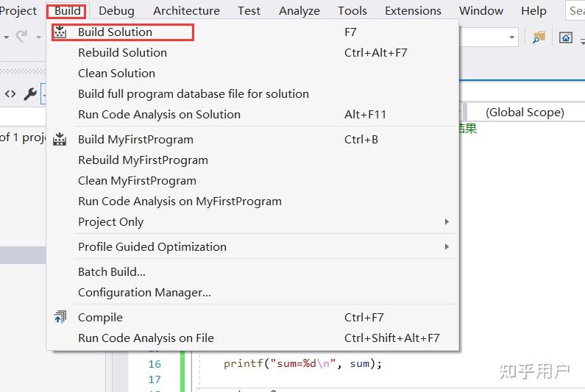Click the Build Solution icon in the menu
The image size is (585, 392).
60,32
